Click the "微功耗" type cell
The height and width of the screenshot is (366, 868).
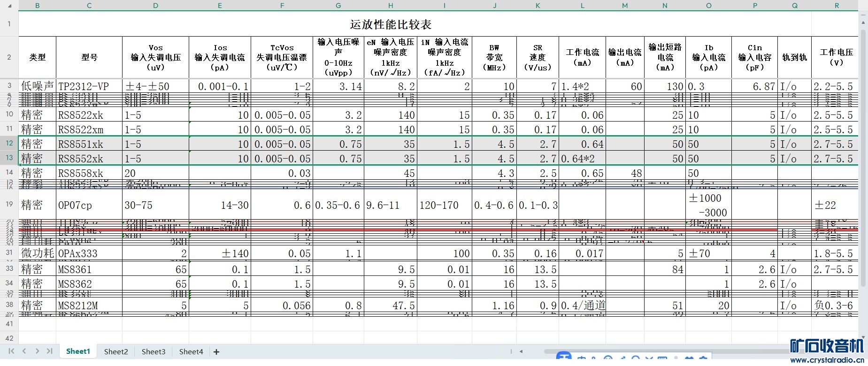[38, 253]
